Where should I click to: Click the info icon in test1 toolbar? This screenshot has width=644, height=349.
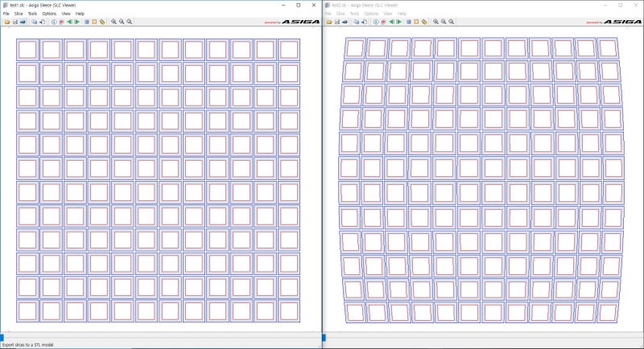54,22
